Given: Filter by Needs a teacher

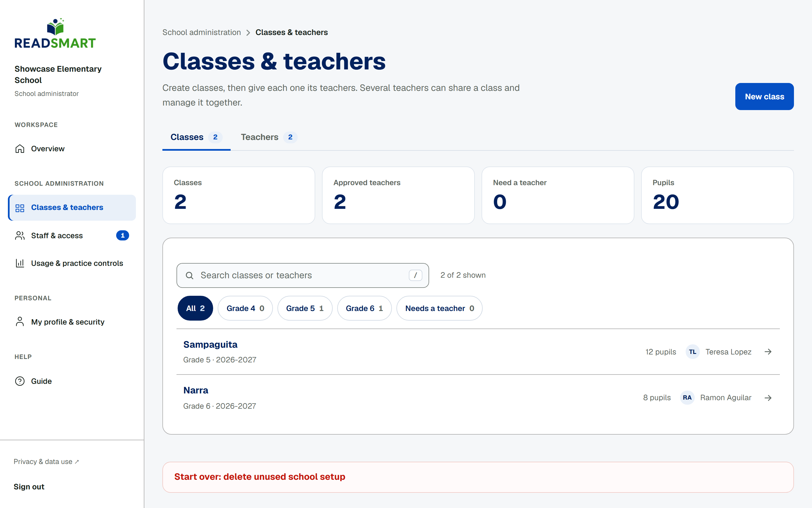Looking at the screenshot, I should [440, 308].
